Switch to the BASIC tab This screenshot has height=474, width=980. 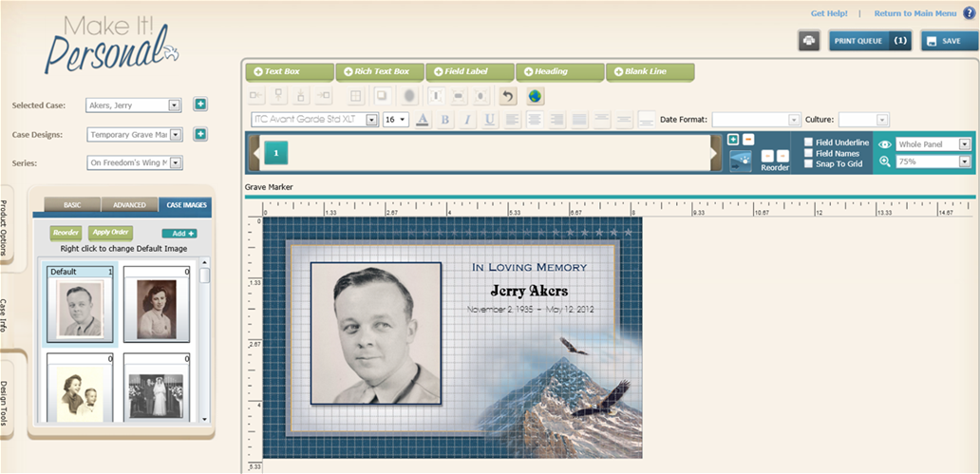[x=72, y=204]
